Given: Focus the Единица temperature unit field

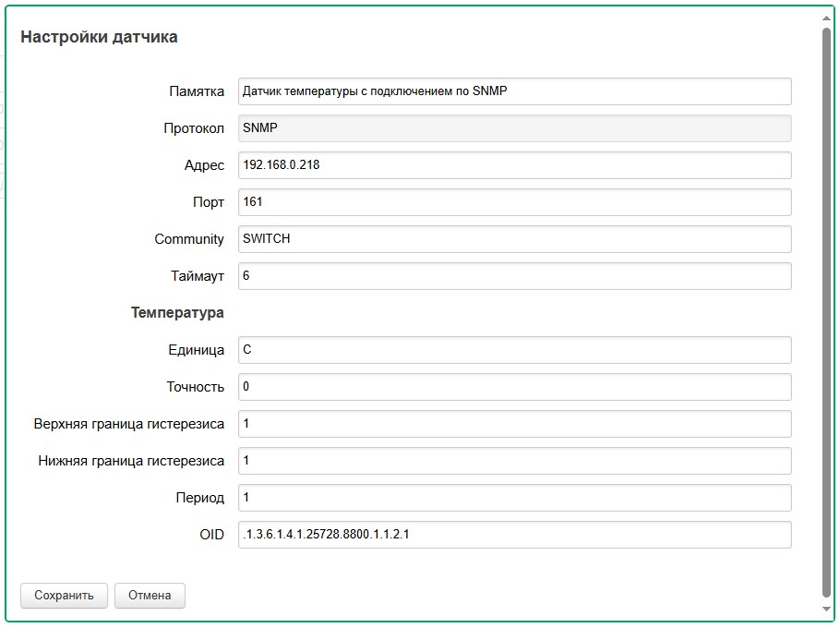Looking at the screenshot, I should tap(514, 350).
